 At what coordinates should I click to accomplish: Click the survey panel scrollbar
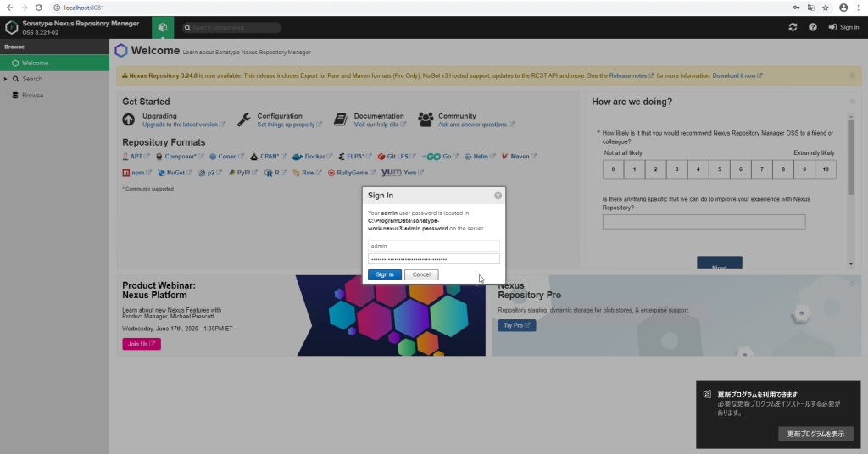[851, 157]
